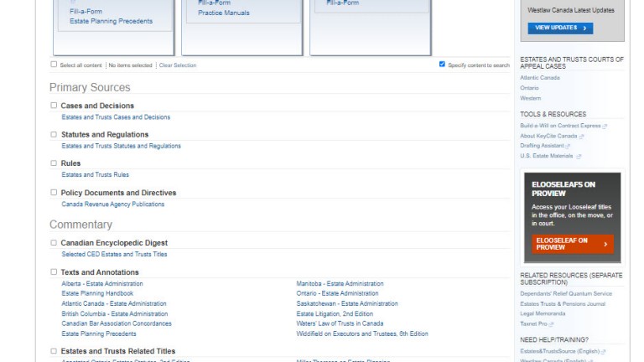Open British Columbia - Estate Administration
This screenshot has width=644, height=362.
point(115,313)
